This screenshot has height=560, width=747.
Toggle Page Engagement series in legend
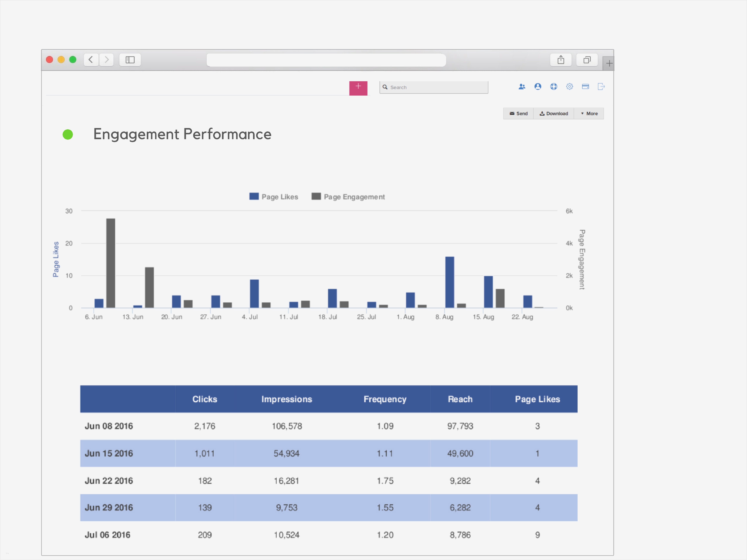[x=348, y=197]
